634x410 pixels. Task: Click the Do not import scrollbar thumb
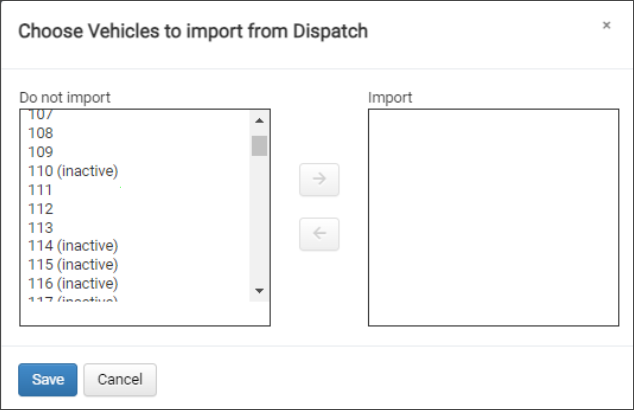tap(259, 146)
